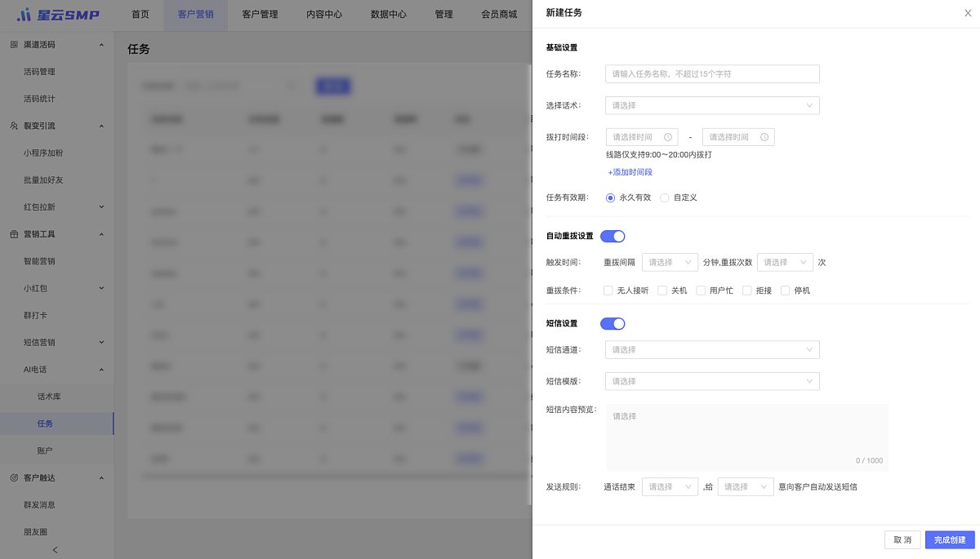Toggle the 短信设置 switch

pyautogui.click(x=612, y=323)
